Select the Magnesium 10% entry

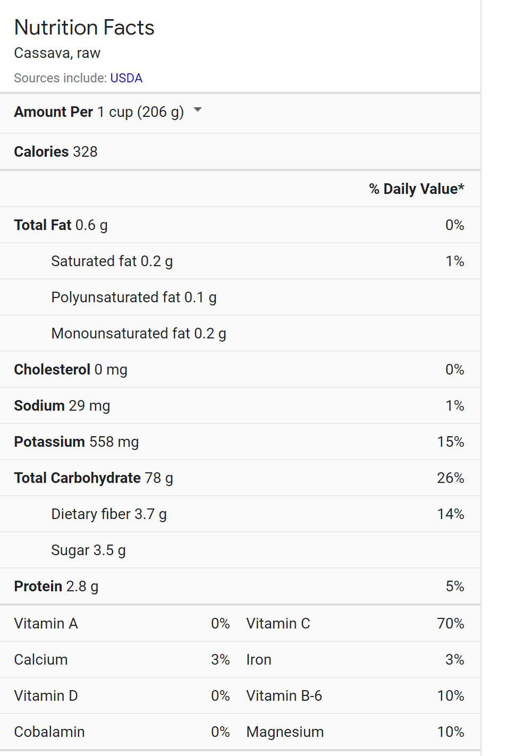tap(354, 732)
